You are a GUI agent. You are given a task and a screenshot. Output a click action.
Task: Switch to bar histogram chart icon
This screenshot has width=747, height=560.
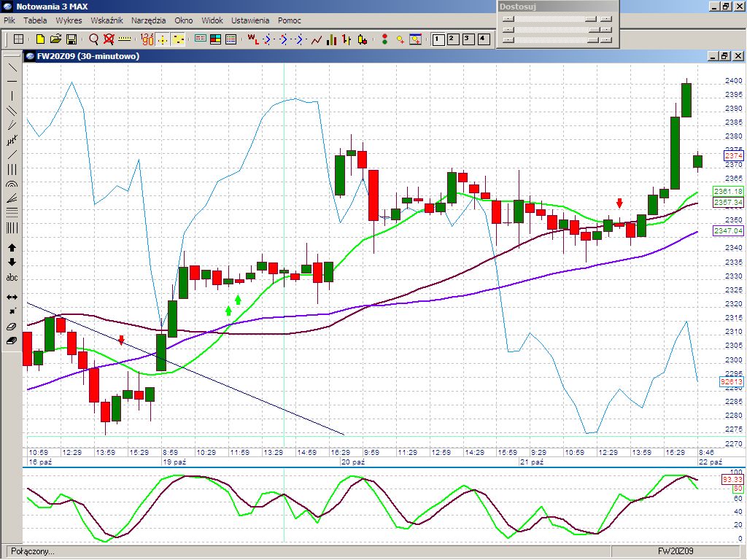pyautogui.click(x=332, y=39)
